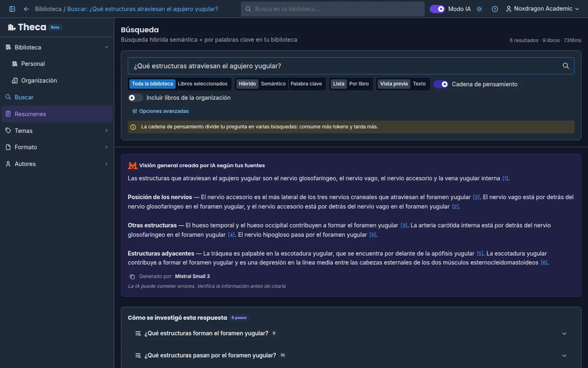Focus the top library search field
This screenshot has width=588, height=368.
click(333, 9)
